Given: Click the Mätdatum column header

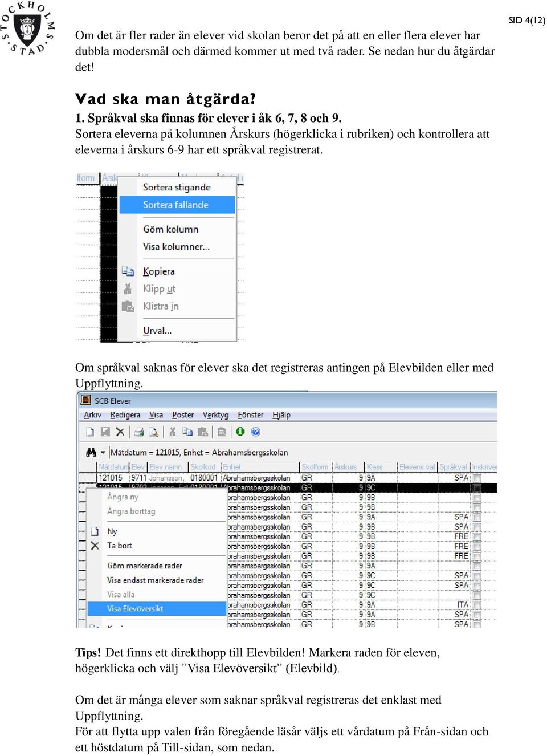Looking at the screenshot, I should point(113,467).
